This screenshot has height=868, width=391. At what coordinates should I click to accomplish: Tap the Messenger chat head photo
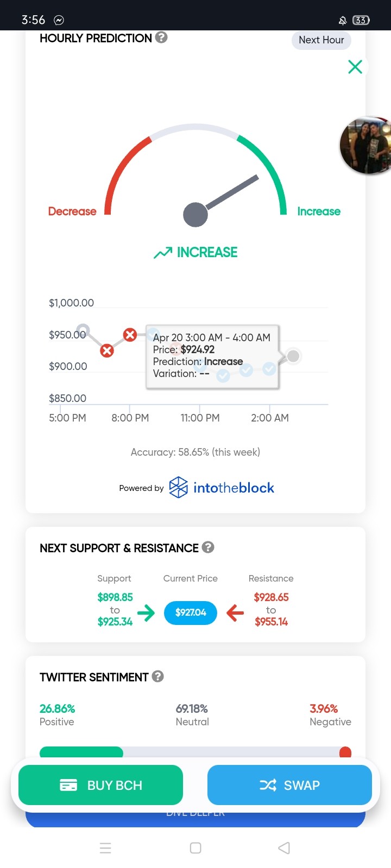pos(366,145)
